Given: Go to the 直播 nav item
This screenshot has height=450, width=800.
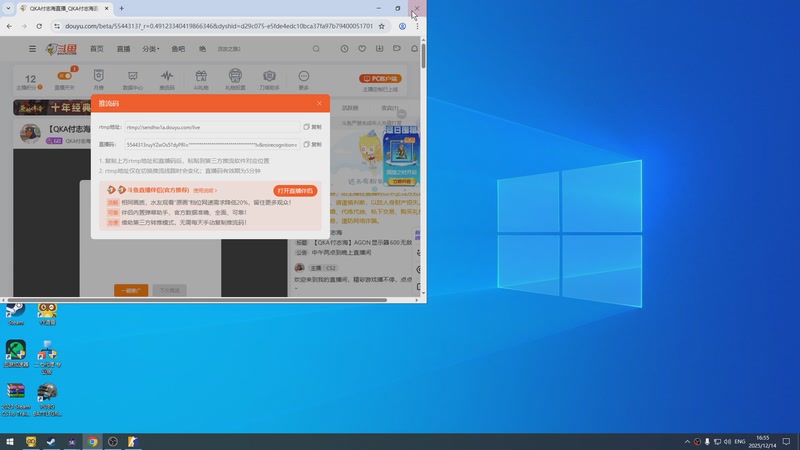Looking at the screenshot, I should tap(123, 49).
